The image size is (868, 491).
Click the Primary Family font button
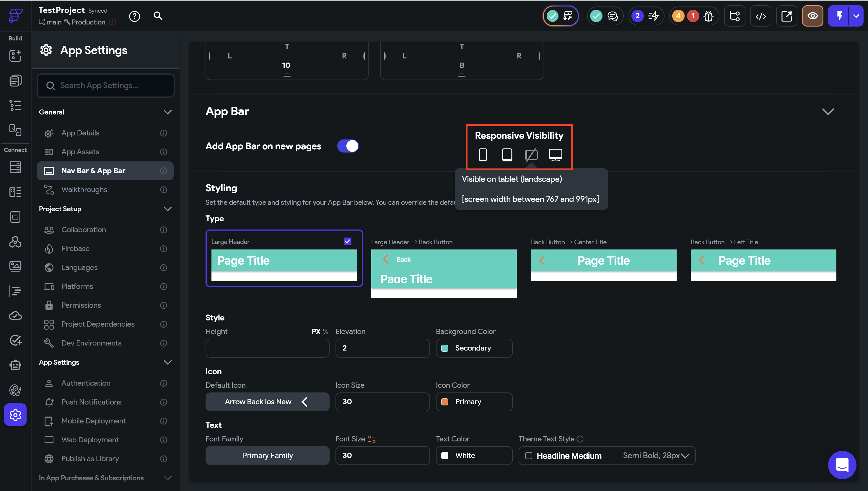[267, 456]
